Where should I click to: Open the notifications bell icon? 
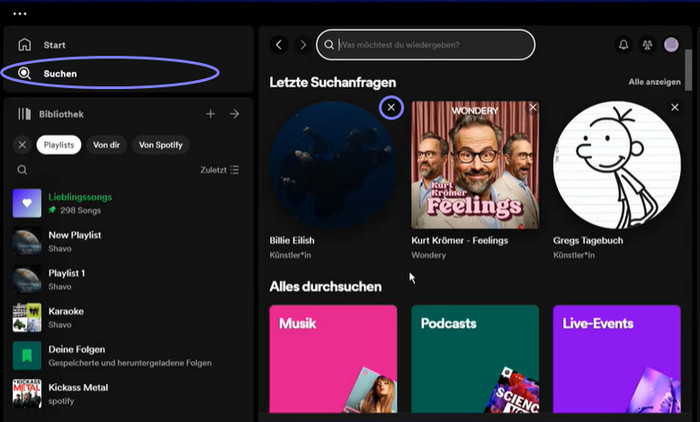click(624, 45)
